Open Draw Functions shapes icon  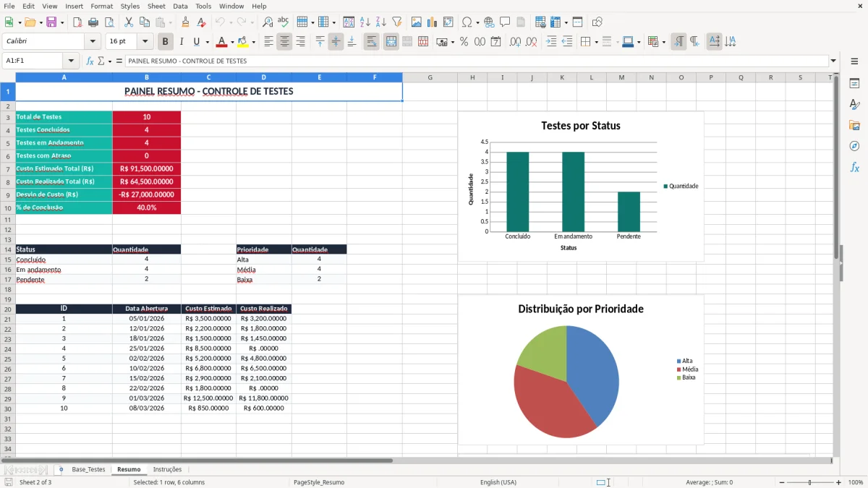click(x=597, y=22)
